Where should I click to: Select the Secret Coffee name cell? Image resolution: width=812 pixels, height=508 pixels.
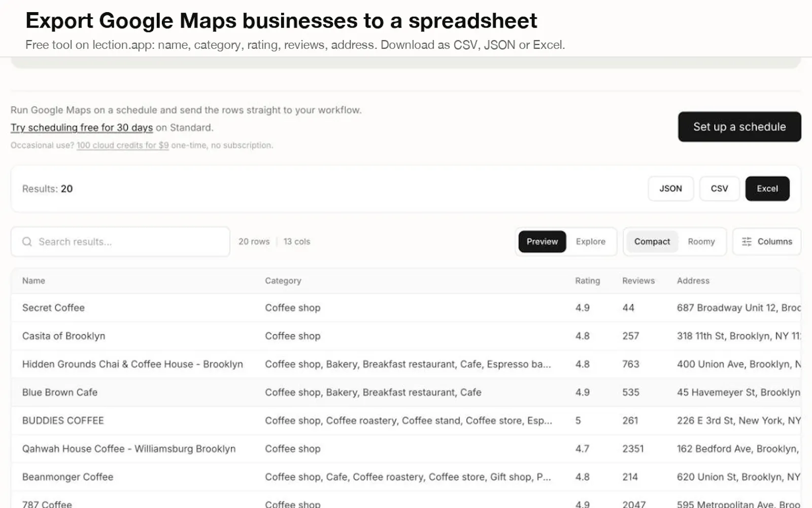click(x=53, y=308)
